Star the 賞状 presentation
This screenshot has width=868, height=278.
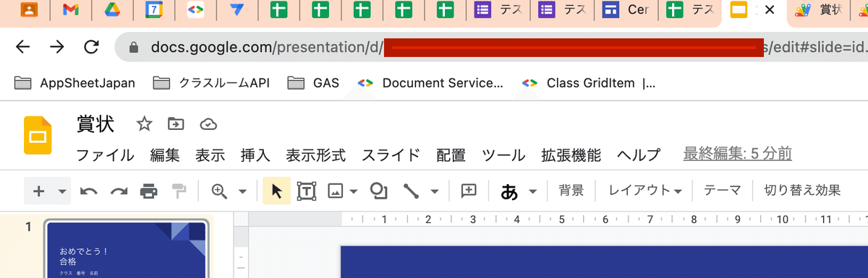[x=145, y=124]
